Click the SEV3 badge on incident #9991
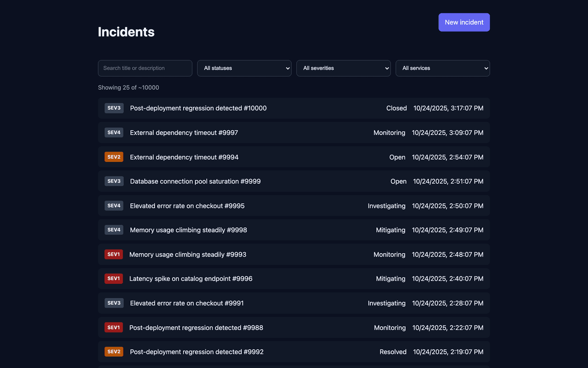The height and width of the screenshot is (368, 588). [114, 303]
